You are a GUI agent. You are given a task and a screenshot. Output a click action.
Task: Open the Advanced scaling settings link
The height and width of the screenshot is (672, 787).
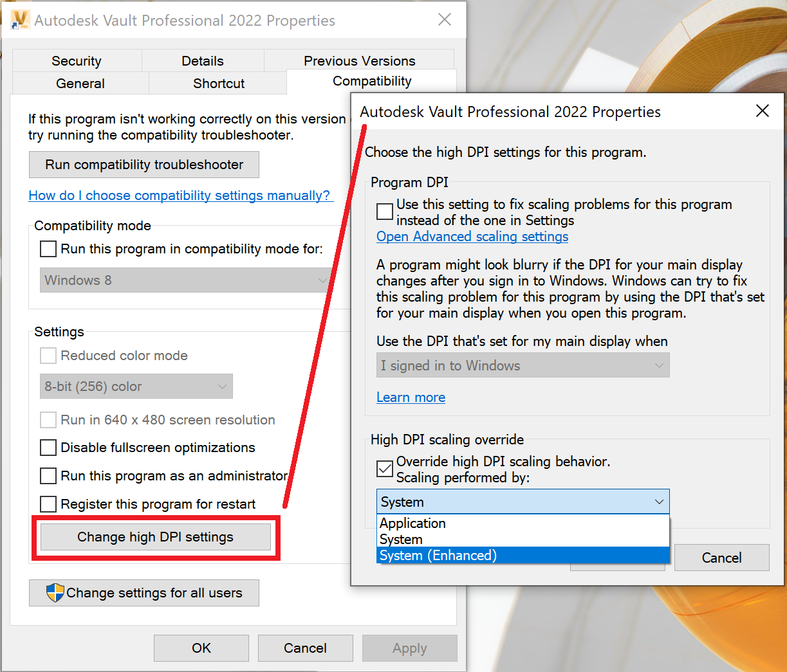point(472,237)
